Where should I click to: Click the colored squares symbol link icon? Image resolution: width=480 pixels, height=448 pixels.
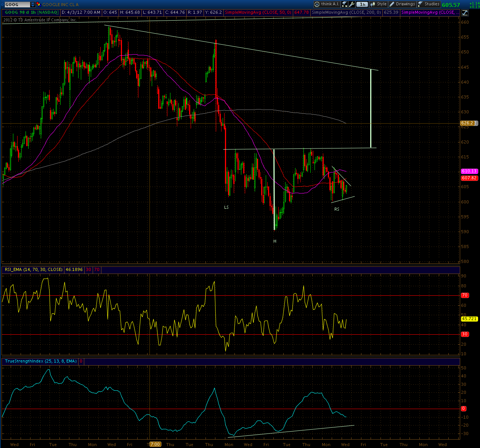(x=39, y=5)
